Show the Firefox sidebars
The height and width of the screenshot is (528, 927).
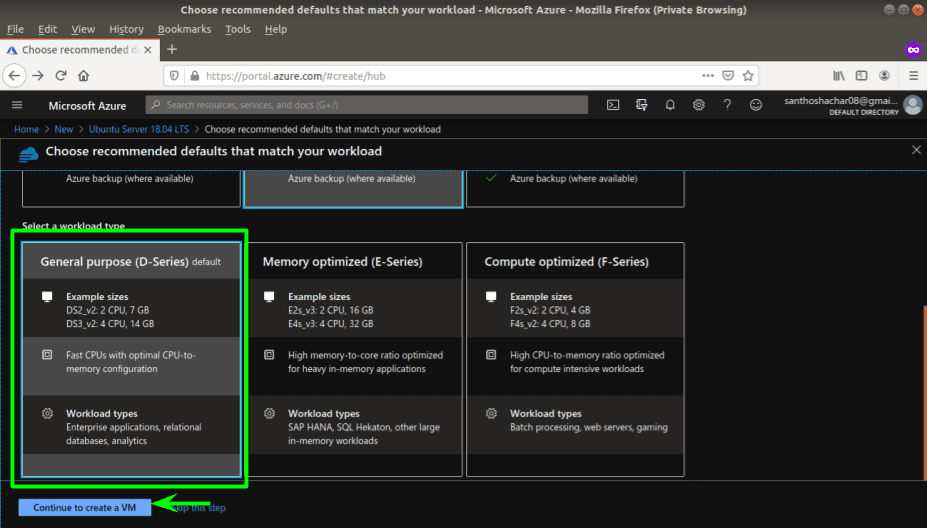pyautogui.click(x=861, y=76)
